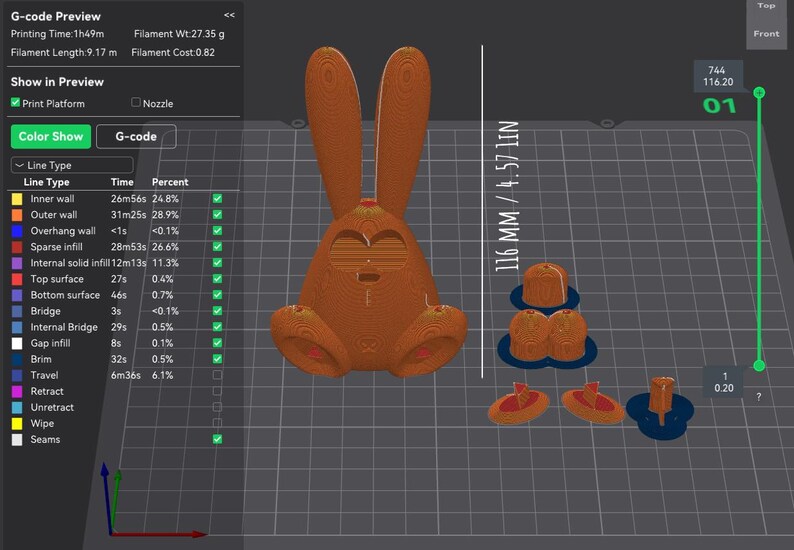Uncheck Overhang wall visibility
This screenshot has width=794, height=550.
217,230
